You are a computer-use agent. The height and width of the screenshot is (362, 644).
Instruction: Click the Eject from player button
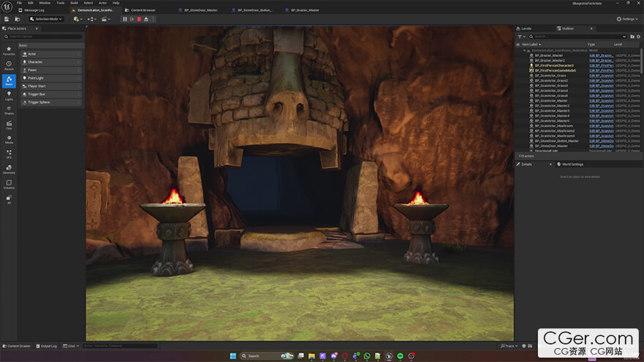tap(147, 19)
